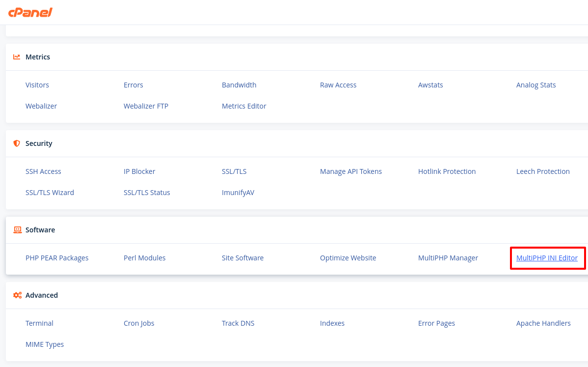Open the Metrics Editor
Image resolution: width=588 pixels, height=367 pixels.
[244, 106]
